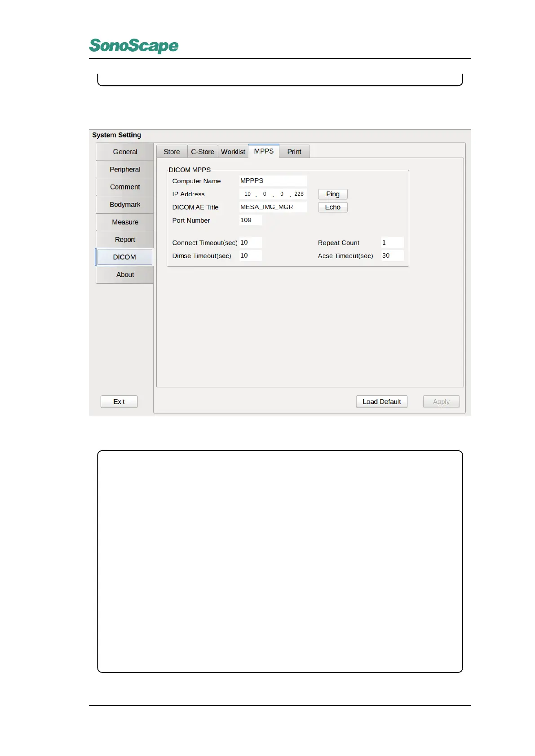This screenshot has height=756, width=535.
Task: Click the first IP Address octet 10
Action: click(248, 194)
